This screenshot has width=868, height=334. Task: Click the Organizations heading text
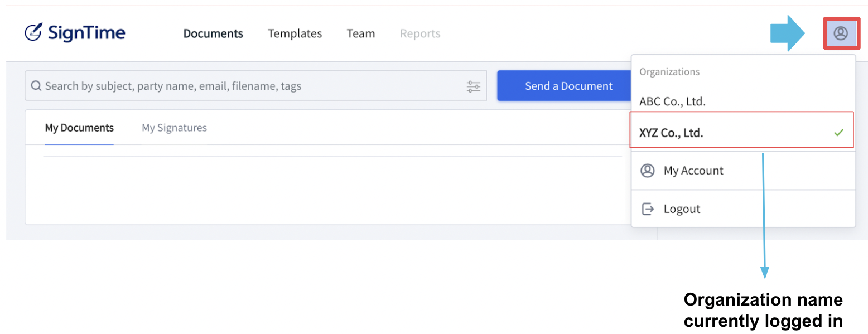(x=669, y=72)
